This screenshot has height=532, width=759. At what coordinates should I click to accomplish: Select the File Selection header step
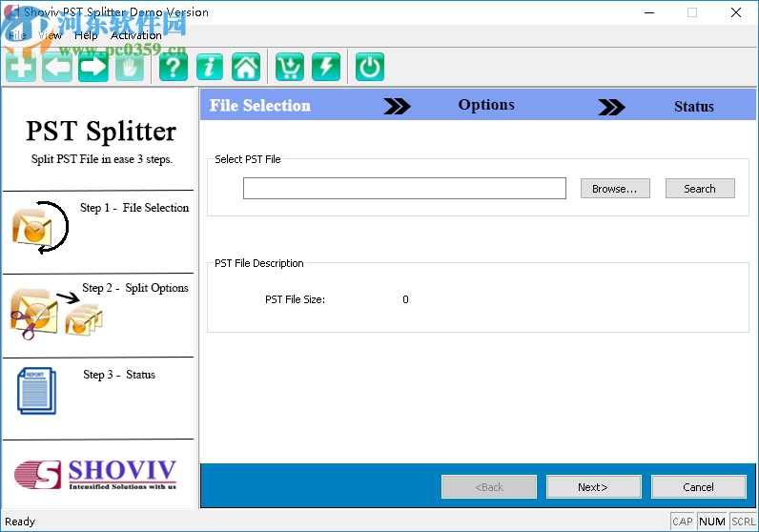(x=260, y=106)
